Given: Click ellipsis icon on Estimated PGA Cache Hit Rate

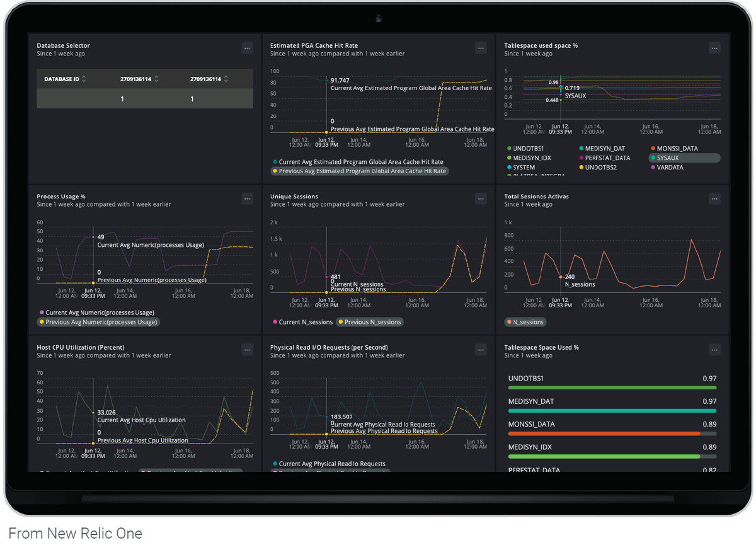Looking at the screenshot, I should coord(481,48).
